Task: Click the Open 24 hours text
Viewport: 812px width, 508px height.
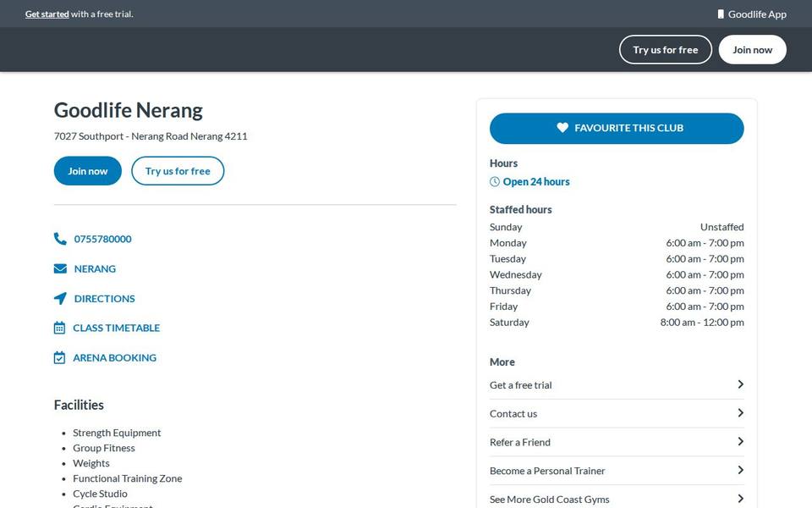Action: [x=536, y=181]
